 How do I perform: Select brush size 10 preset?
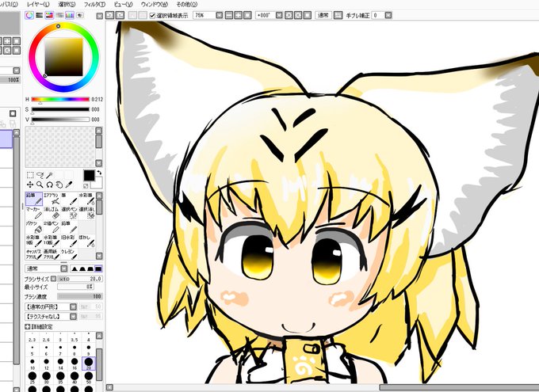[x=32, y=363]
